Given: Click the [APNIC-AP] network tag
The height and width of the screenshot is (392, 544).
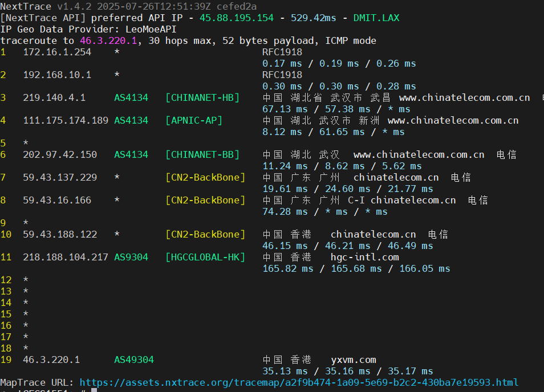Looking at the screenshot, I should click(194, 120).
